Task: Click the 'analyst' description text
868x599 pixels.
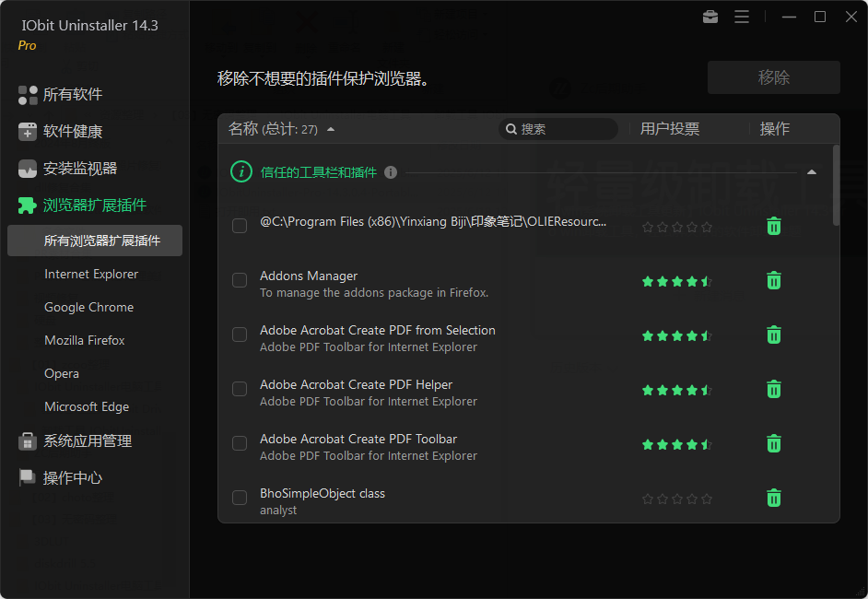Action: pyautogui.click(x=278, y=511)
